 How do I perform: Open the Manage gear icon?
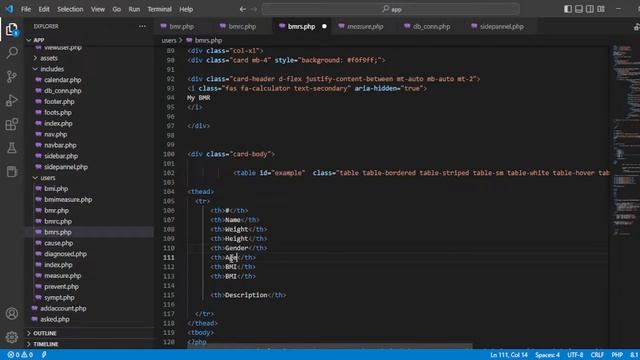pos(12,337)
